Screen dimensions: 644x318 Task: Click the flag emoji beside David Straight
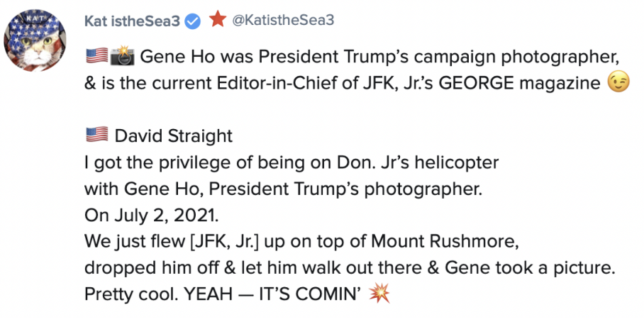pyautogui.click(x=97, y=135)
